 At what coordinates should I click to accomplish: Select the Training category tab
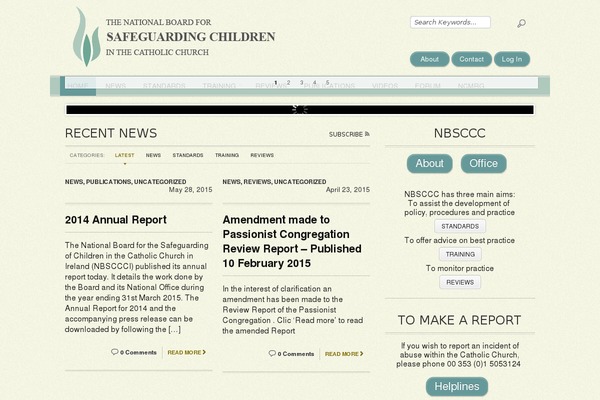[x=227, y=155]
